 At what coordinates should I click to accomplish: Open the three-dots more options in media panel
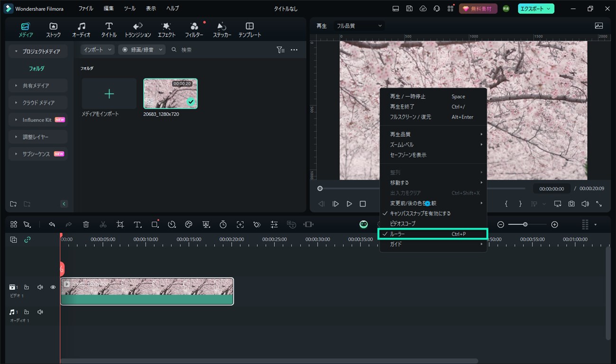(294, 50)
